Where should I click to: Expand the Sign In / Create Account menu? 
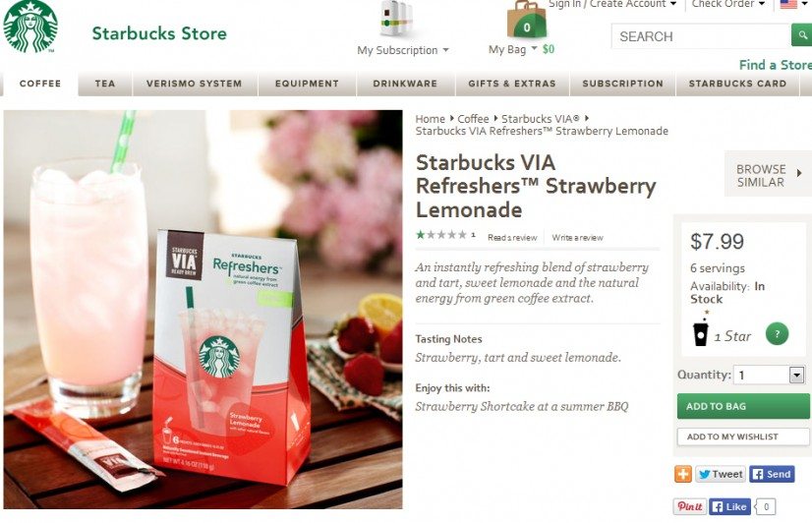612,4
